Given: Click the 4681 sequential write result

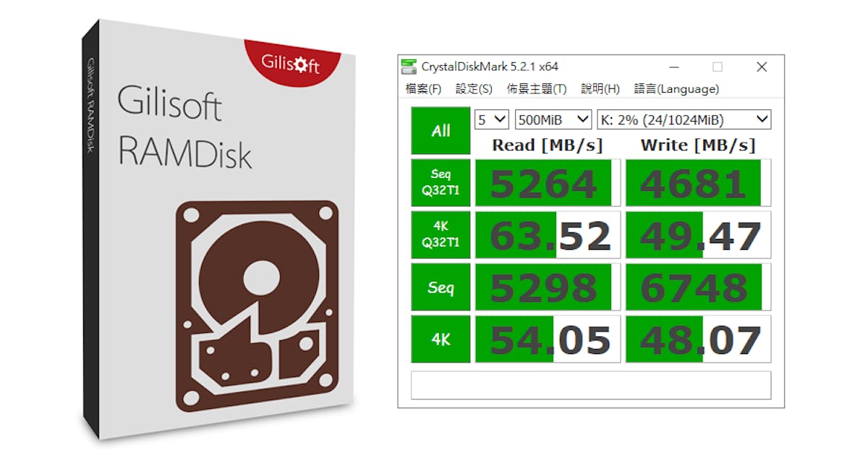Looking at the screenshot, I should [x=696, y=182].
